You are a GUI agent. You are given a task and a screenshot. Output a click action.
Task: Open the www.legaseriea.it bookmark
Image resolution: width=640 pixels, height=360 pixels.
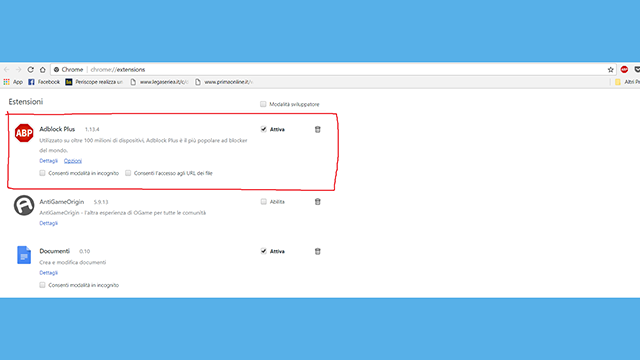click(159, 82)
